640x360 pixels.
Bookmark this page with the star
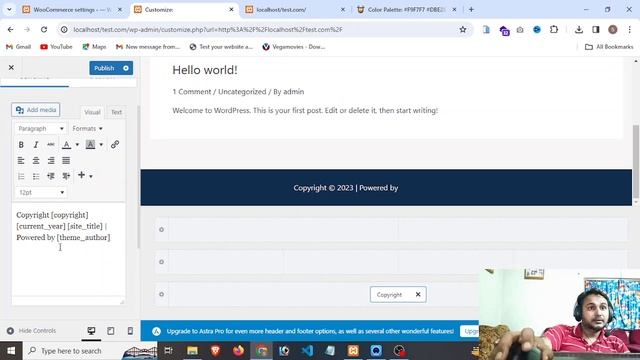tap(462, 29)
